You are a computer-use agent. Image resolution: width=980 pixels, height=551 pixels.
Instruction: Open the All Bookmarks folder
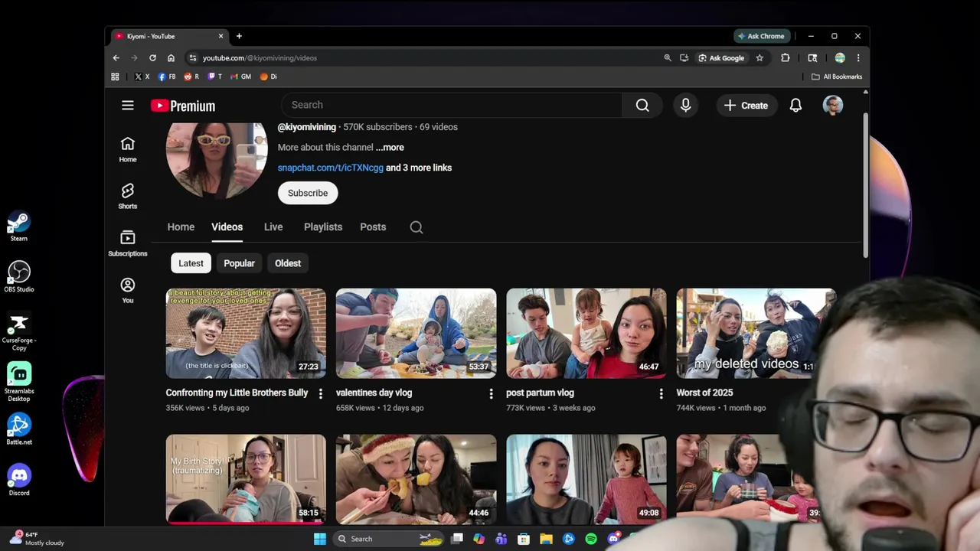[x=837, y=77]
